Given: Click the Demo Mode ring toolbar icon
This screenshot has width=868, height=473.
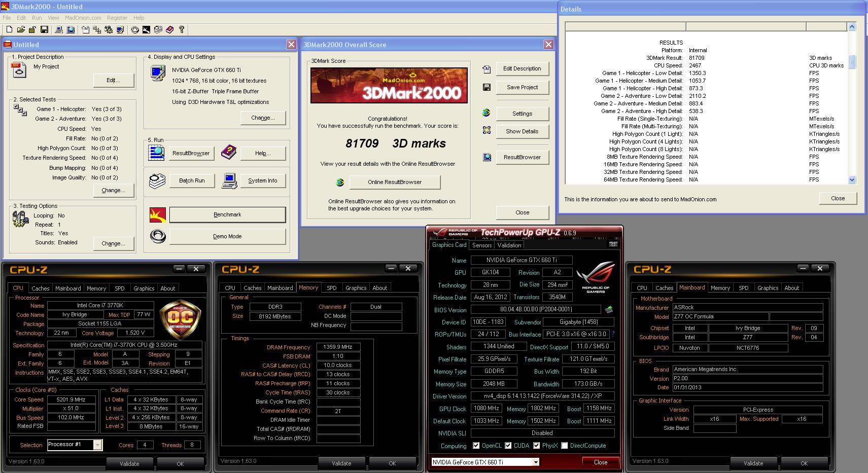Looking at the screenshot, I should [135, 30].
